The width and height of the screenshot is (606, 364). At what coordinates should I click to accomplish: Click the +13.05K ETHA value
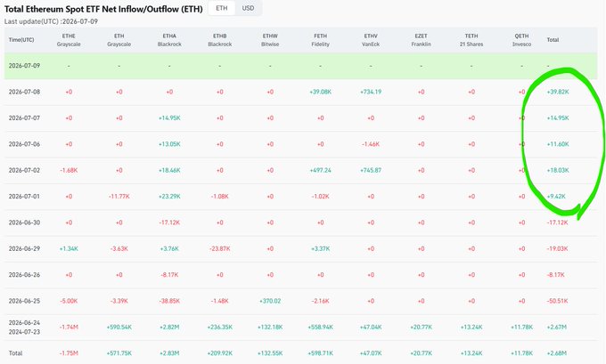169,144
